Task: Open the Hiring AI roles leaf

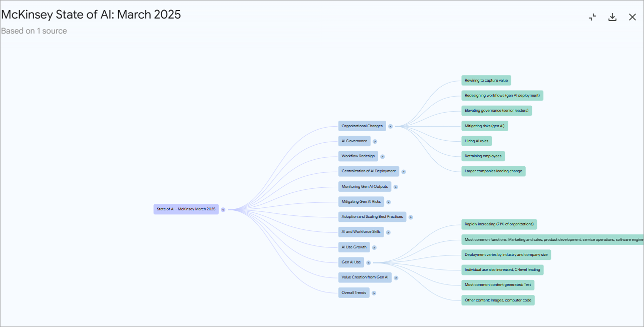Action: (477, 141)
